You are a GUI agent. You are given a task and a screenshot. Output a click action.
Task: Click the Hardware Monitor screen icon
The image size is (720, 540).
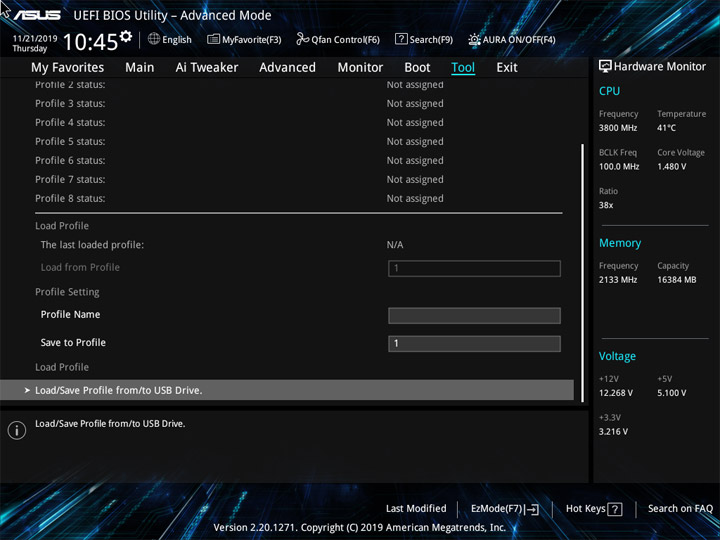605,67
